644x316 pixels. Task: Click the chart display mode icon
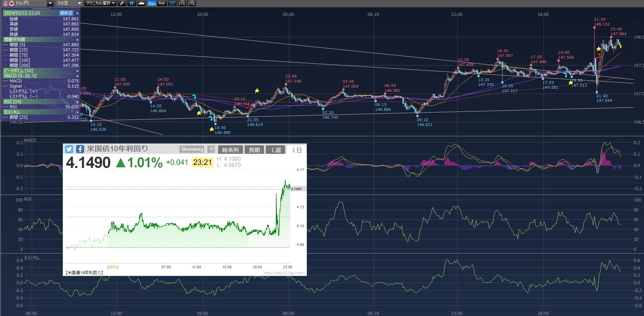[172, 3]
